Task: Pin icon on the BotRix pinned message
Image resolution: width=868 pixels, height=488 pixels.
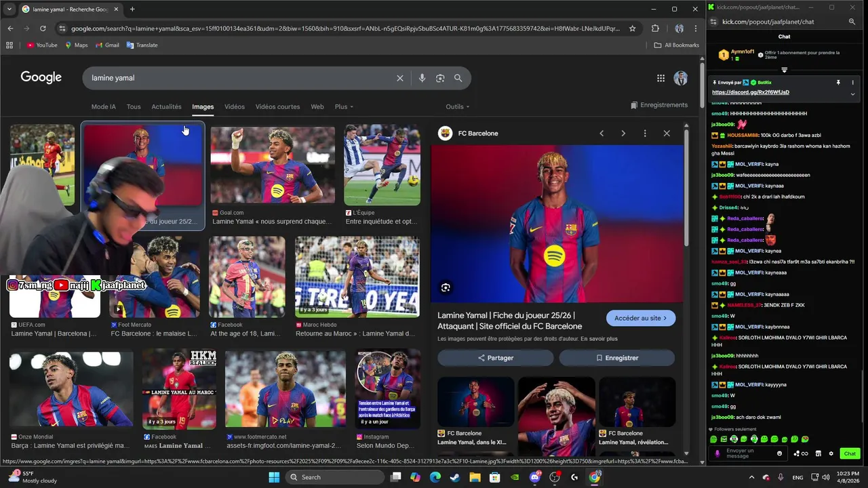Action: 838,83
